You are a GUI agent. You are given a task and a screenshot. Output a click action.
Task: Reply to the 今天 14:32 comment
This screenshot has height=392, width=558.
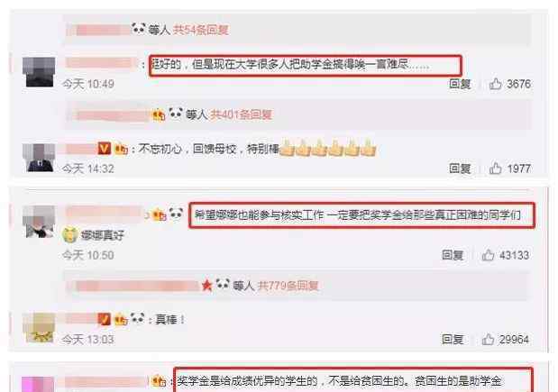460,169
